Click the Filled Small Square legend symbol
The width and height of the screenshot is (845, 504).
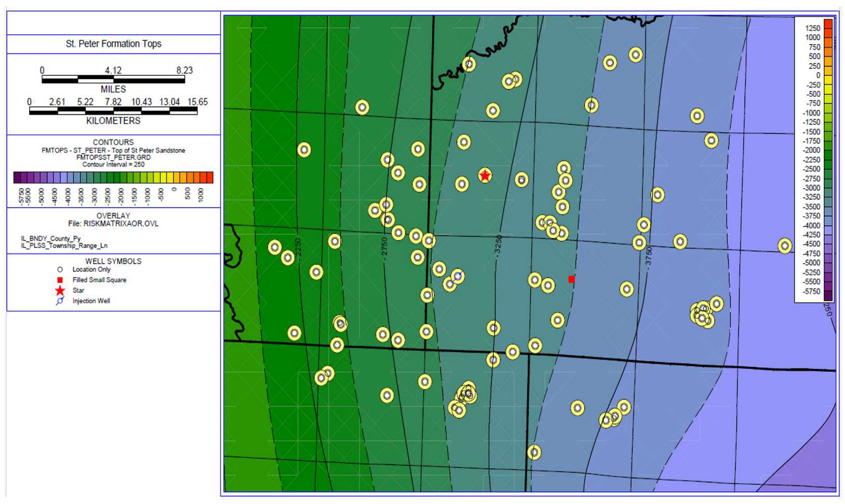coord(60,280)
